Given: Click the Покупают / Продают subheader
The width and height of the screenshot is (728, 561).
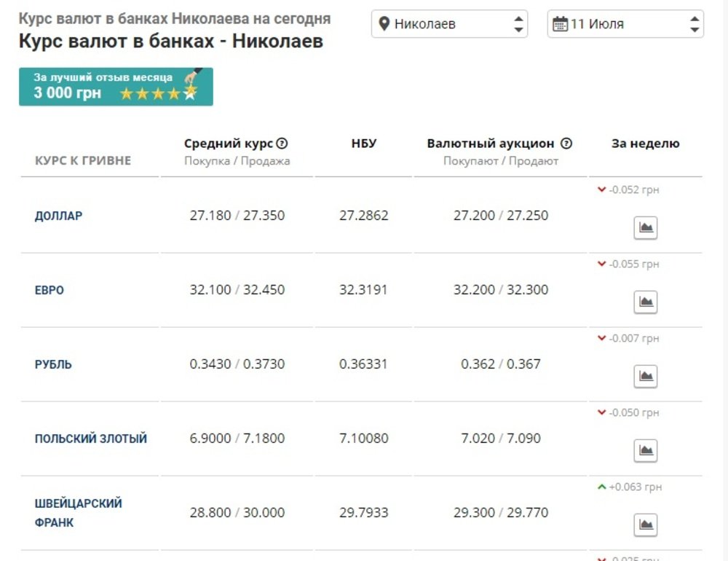Looking at the screenshot, I should [501, 161].
